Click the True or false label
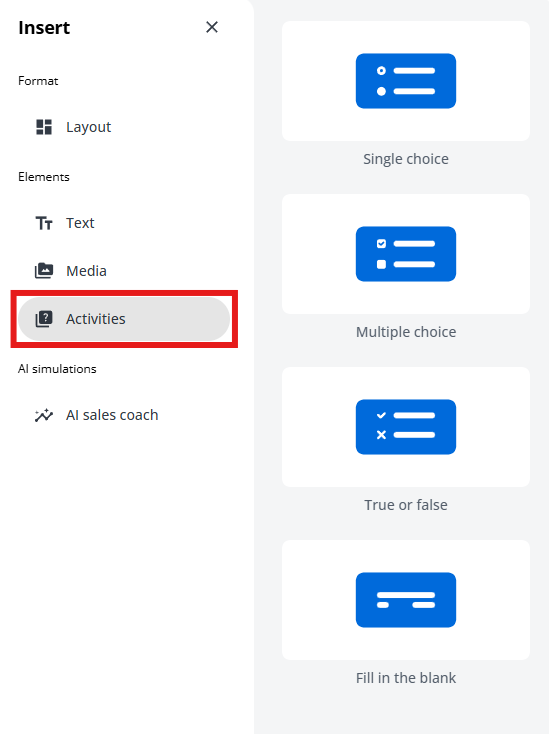Image resolution: width=549 pixels, height=734 pixels. (406, 505)
